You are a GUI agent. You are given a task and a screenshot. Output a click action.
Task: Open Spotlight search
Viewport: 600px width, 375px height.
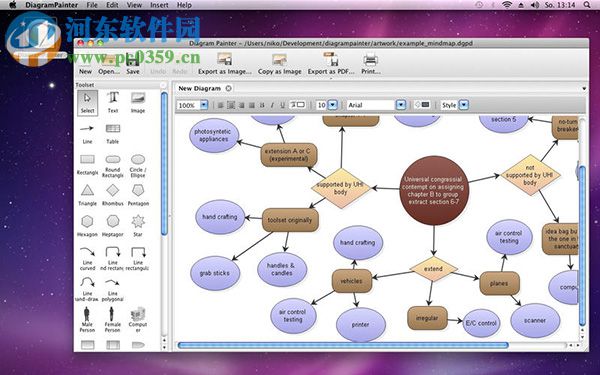tap(587, 5)
